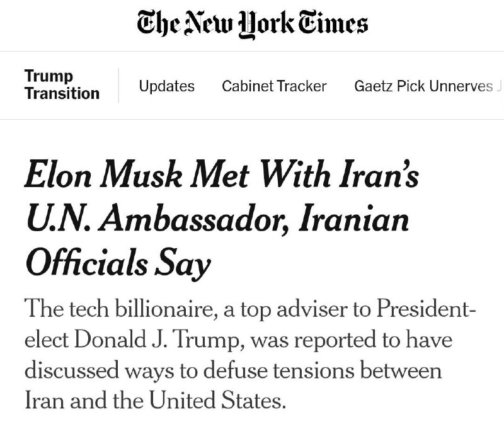504x424 pixels.
Task: Open the Trump Transition section
Action: click(62, 85)
